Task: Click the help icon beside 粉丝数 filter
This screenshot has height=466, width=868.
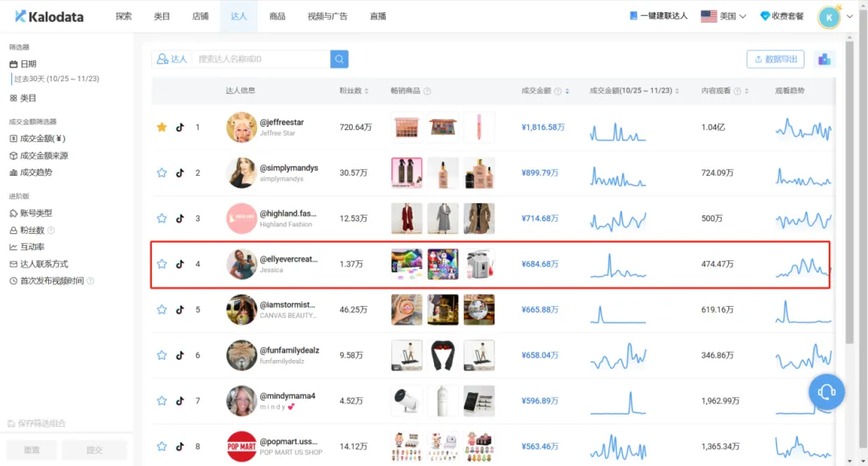Action: [51, 231]
